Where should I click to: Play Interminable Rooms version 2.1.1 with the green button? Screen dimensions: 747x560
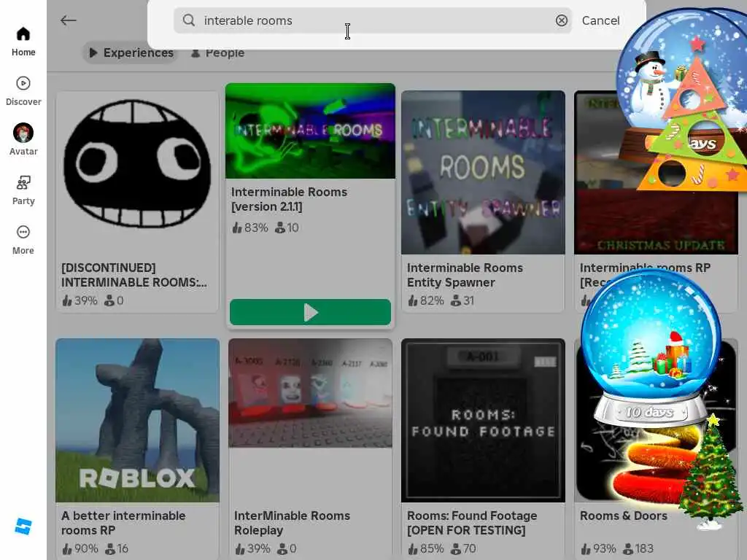310,312
